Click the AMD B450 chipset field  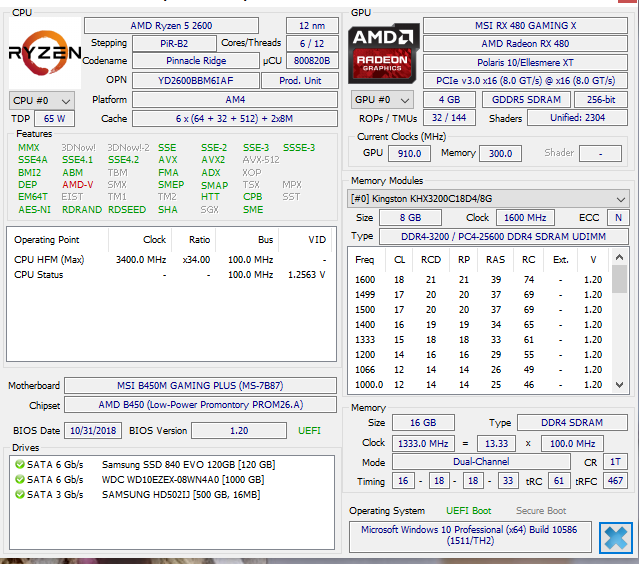pos(201,405)
